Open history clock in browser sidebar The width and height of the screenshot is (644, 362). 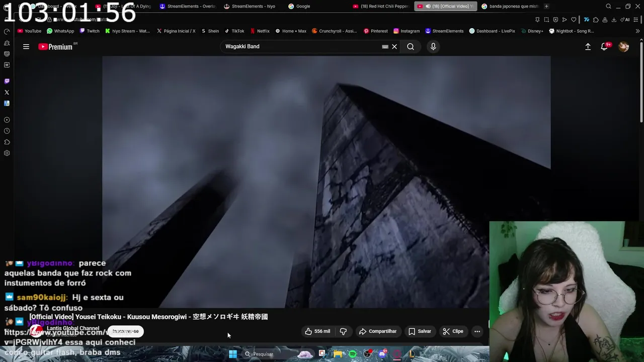[x=7, y=131]
